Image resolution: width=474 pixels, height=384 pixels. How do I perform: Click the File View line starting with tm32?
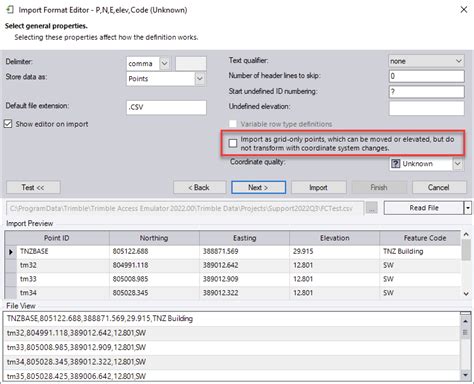tap(232, 333)
